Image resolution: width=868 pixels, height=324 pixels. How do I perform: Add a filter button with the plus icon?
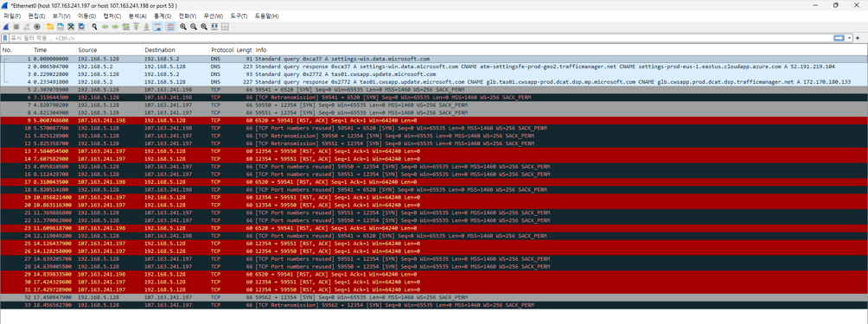click(858, 38)
